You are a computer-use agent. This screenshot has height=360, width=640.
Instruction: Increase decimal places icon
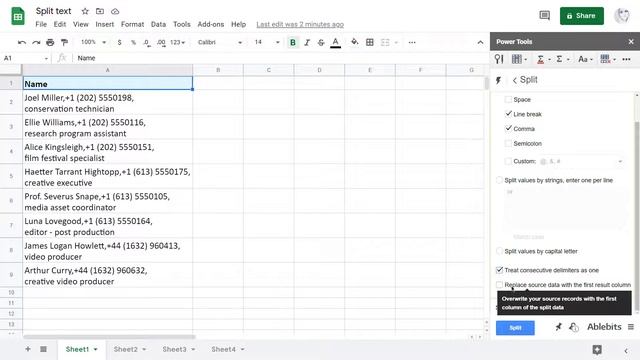tap(161, 42)
